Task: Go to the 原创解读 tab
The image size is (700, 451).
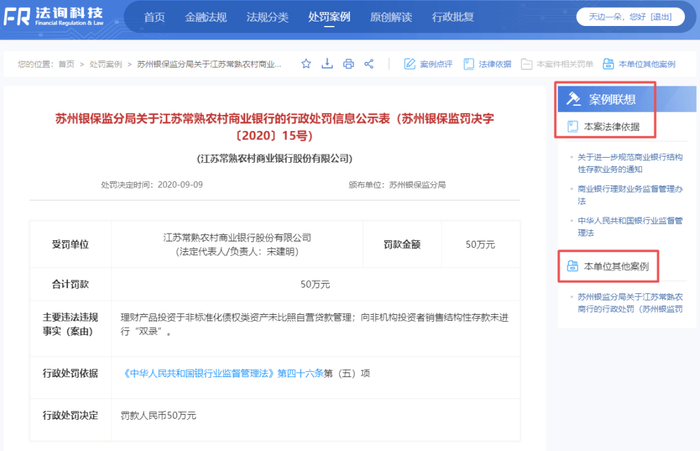Action: [391, 17]
